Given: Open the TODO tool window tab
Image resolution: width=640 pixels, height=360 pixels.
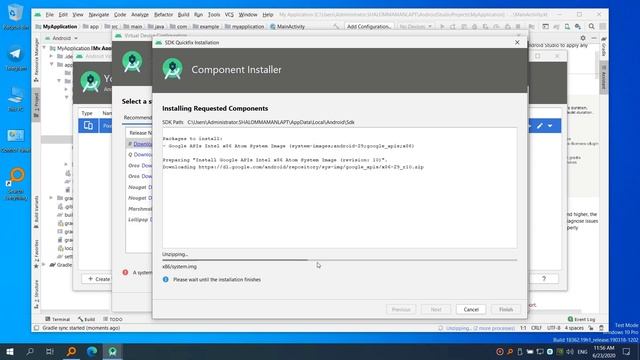Looking at the screenshot, I should (x=113, y=319).
